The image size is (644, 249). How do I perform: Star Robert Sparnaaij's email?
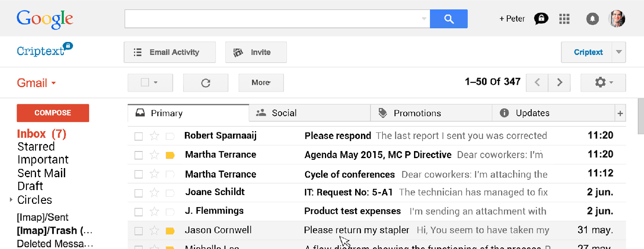click(154, 135)
